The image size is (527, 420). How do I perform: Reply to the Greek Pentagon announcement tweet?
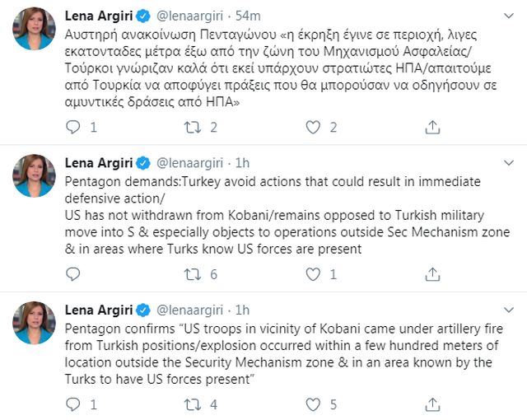(x=73, y=127)
